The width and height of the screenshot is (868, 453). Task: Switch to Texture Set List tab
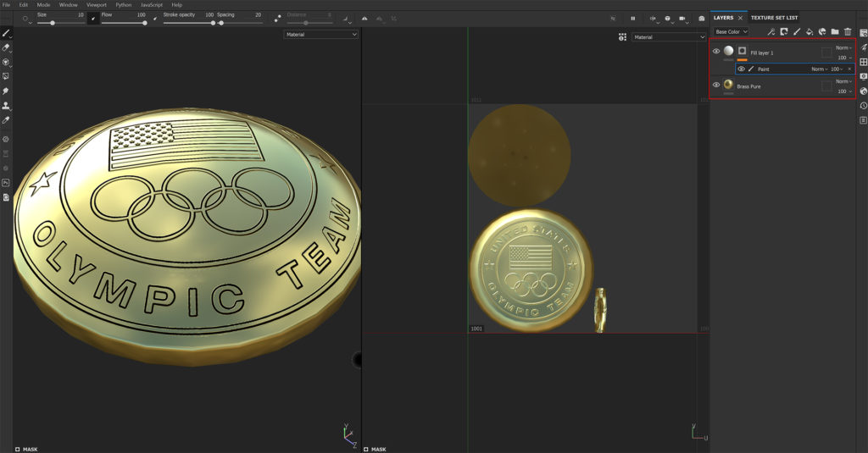774,18
